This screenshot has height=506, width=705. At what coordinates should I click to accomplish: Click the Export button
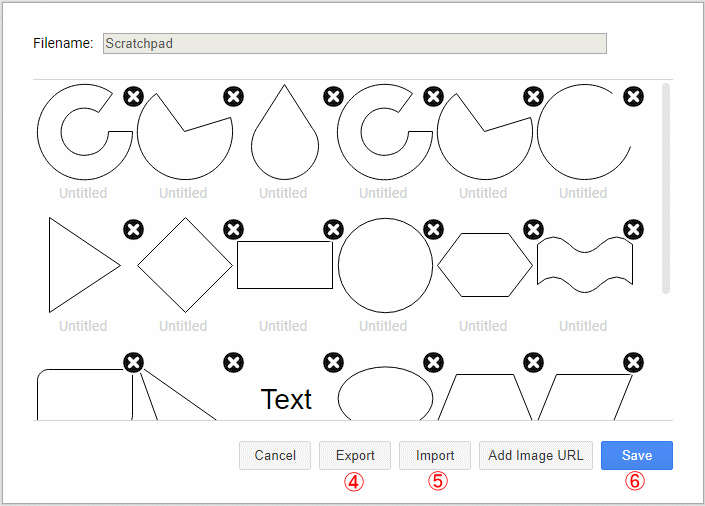tap(355, 456)
